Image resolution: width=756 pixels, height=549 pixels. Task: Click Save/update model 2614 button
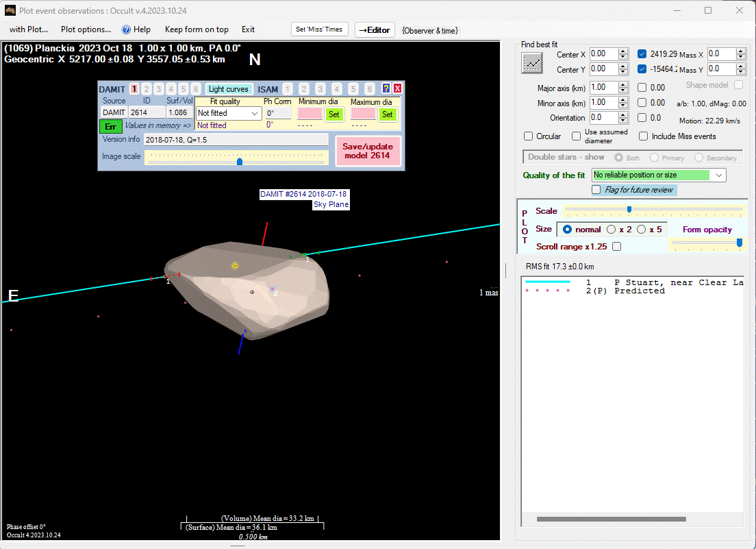[x=368, y=151]
